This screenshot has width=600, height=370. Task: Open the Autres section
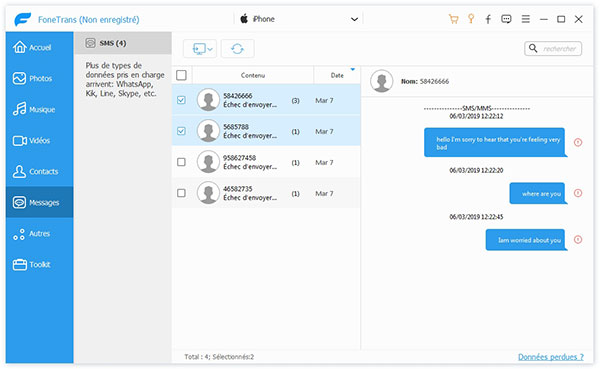point(39,233)
